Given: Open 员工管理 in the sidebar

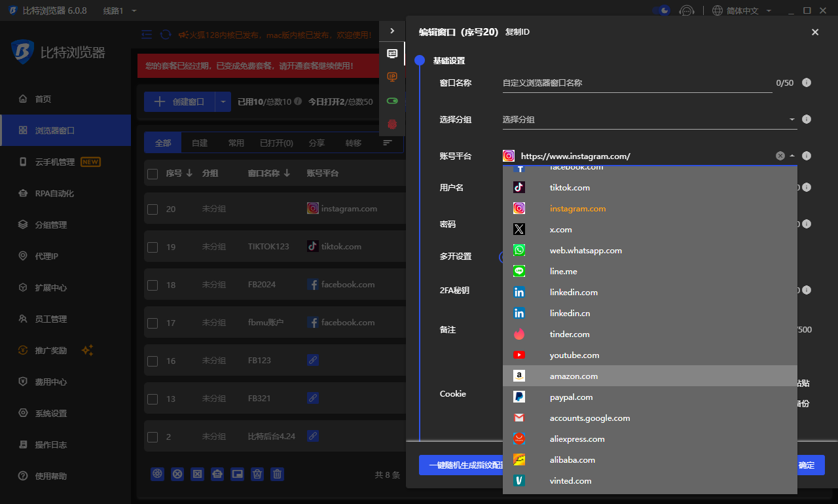Looking at the screenshot, I should [65, 319].
